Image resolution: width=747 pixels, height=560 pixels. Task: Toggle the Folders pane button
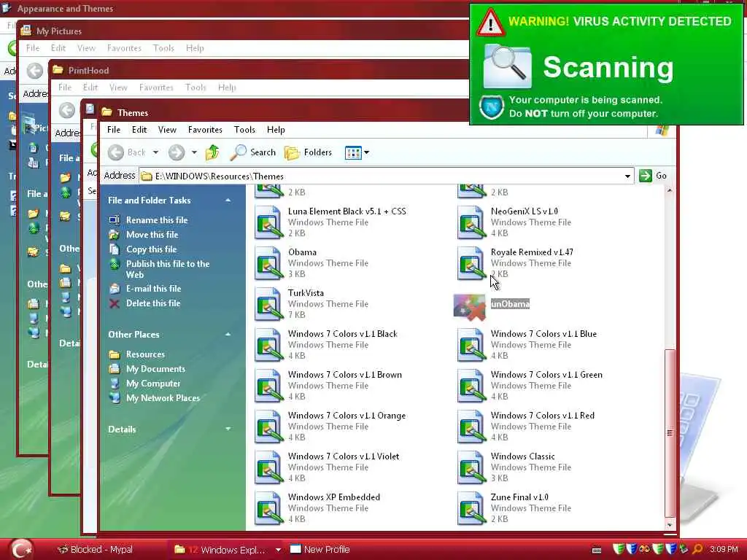tap(309, 152)
